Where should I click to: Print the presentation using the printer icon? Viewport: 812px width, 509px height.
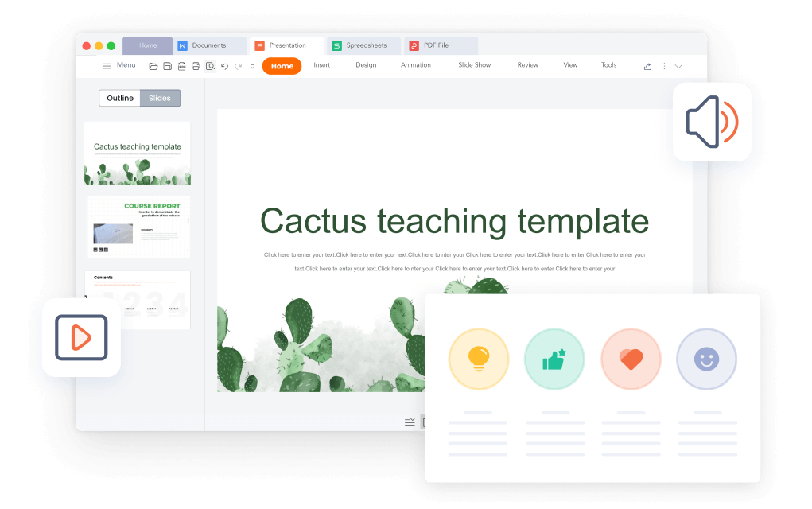click(196, 66)
